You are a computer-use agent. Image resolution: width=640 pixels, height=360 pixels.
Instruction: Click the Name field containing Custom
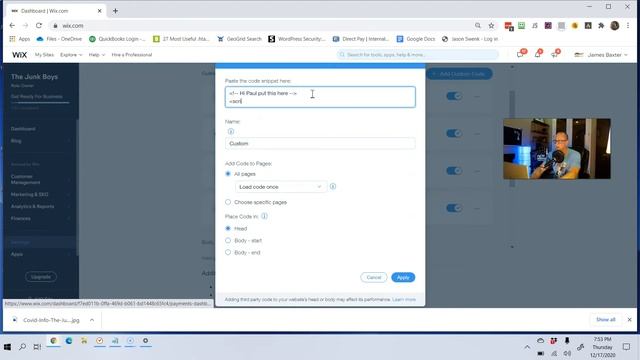coord(320,143)
